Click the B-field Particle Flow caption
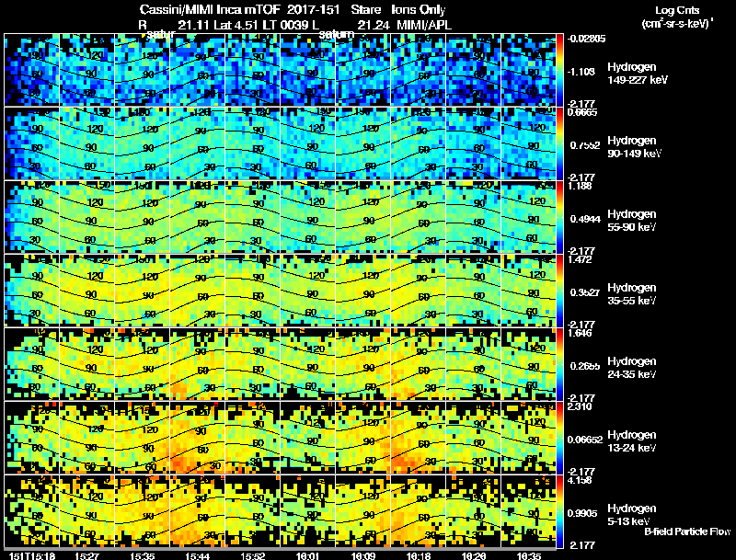The image size is (736, 560). (687, 531)
